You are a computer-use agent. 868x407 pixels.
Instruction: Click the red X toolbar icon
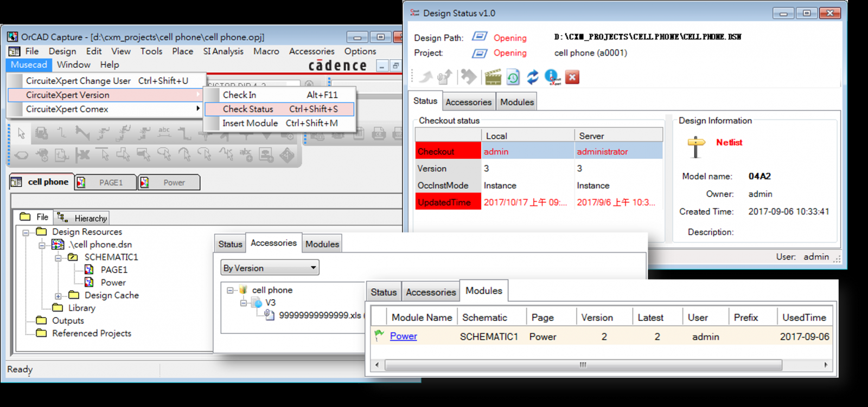click(572, 77)
